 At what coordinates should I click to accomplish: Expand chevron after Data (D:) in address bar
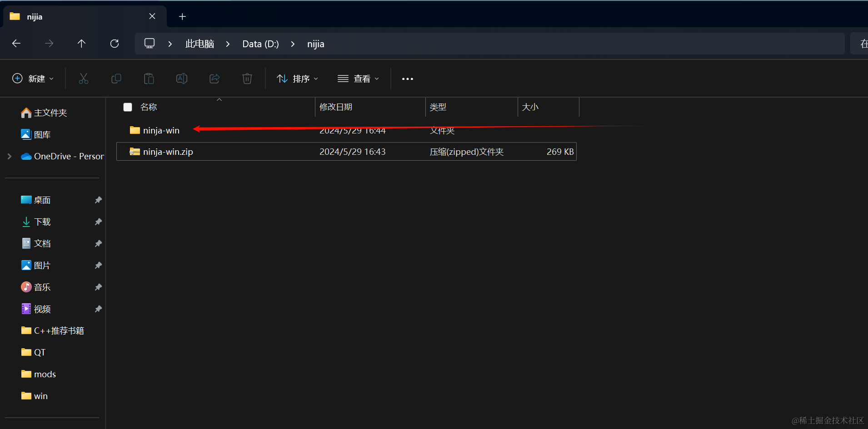[x=293, y=44]
